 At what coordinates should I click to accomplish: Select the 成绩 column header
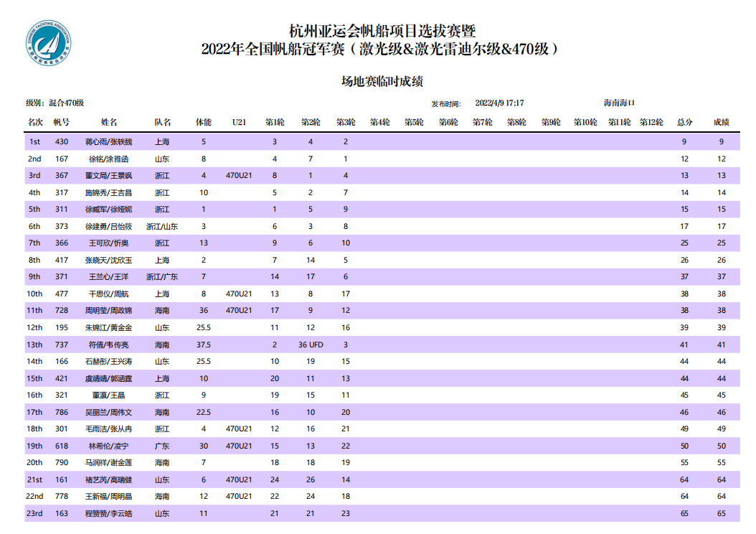[x=721, y=123]
